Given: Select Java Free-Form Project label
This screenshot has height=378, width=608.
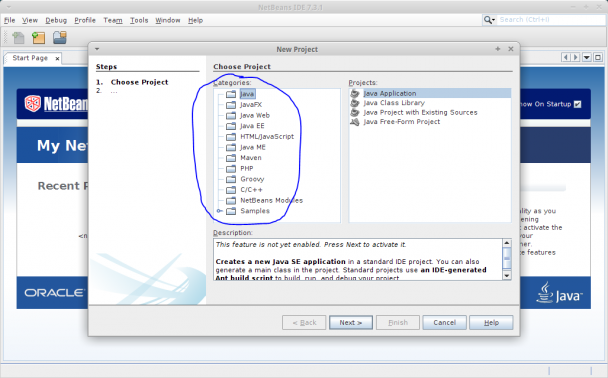Looking at the screenshot, I should [402, 122].
